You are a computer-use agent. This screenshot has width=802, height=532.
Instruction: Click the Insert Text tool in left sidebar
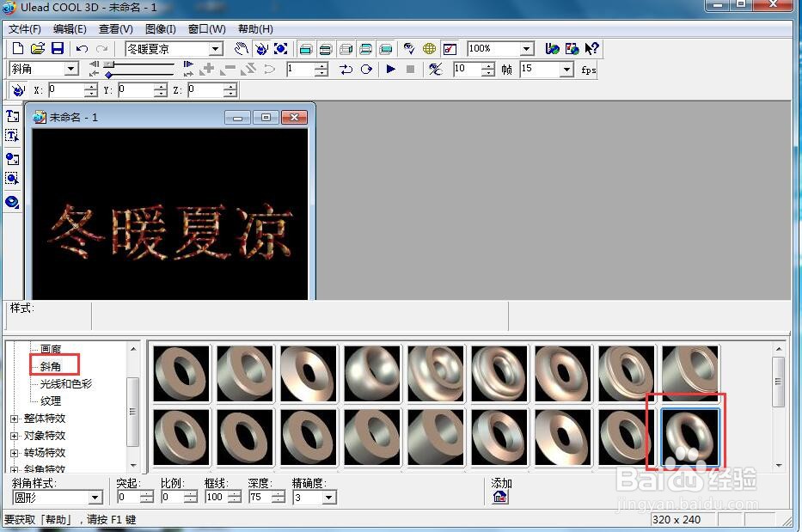click(12, 116)
